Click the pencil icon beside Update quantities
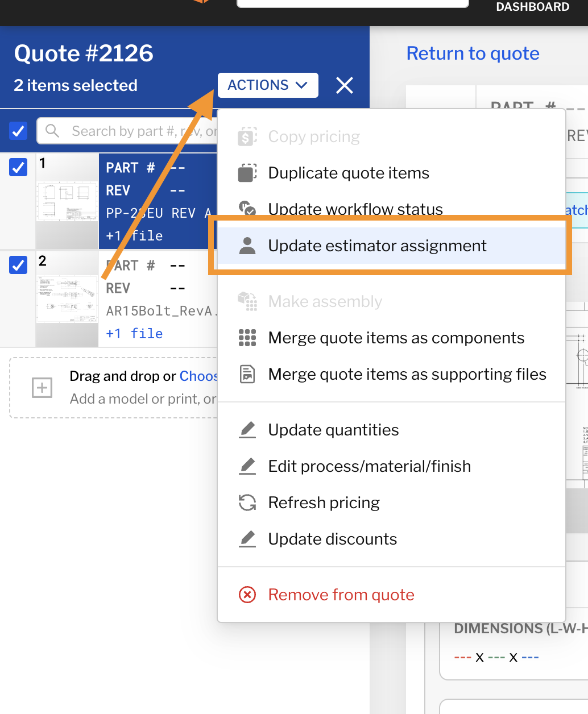 coord(247,430)
